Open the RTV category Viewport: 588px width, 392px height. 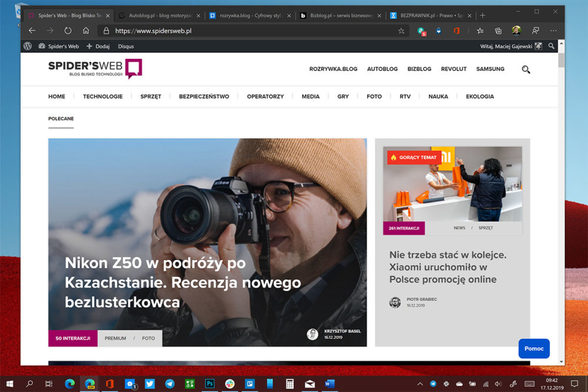pyautogui.click(x=405, y=96)
